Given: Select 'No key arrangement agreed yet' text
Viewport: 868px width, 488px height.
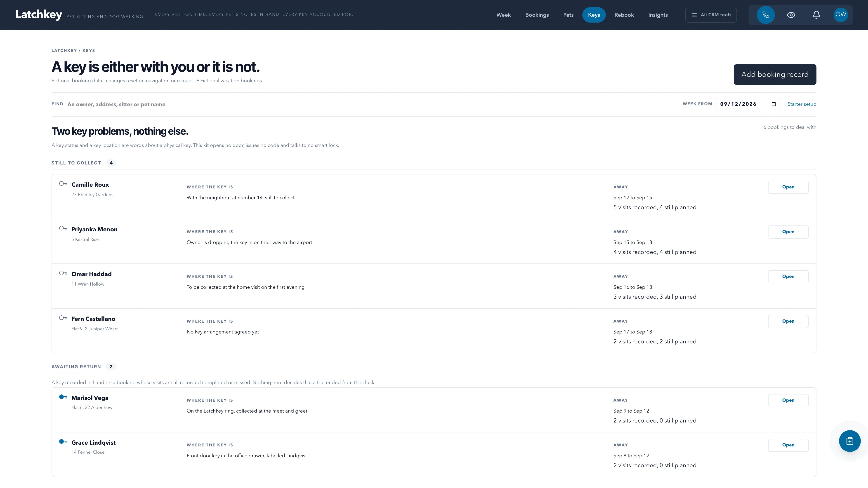Looking at the screenshot, I should [x=223, y=332].
